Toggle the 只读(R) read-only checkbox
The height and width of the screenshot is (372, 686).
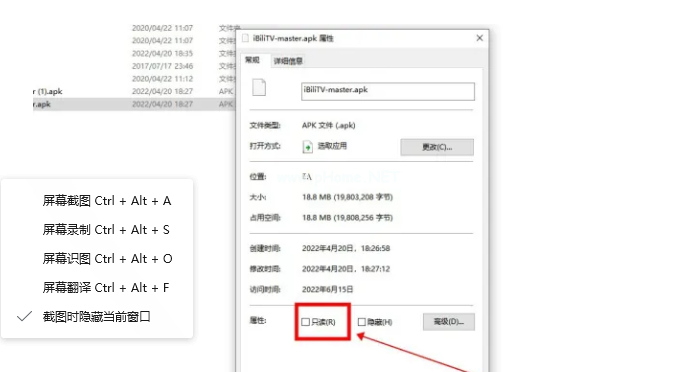point(305,322)
